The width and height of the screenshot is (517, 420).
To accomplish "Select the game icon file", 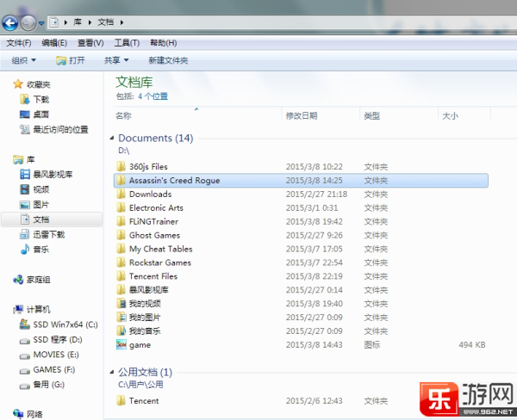I will [301, 345].
